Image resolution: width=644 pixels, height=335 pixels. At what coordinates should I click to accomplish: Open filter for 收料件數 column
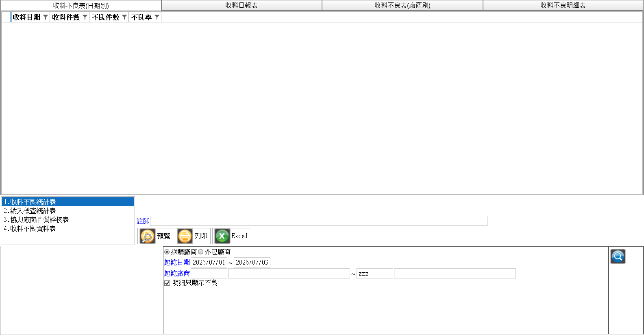point(85,17)
